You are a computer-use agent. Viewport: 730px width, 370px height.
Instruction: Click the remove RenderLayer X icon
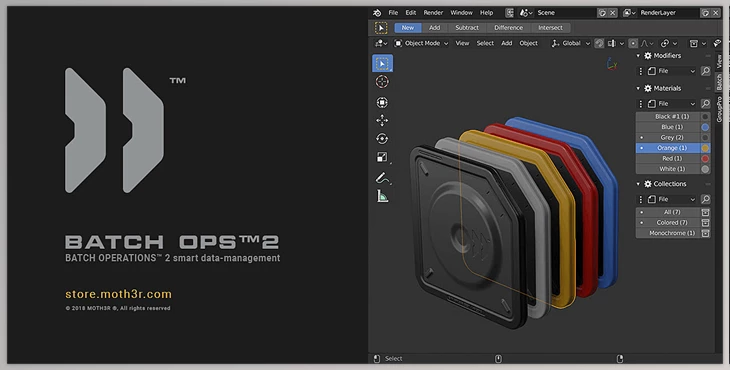point(716,13)
